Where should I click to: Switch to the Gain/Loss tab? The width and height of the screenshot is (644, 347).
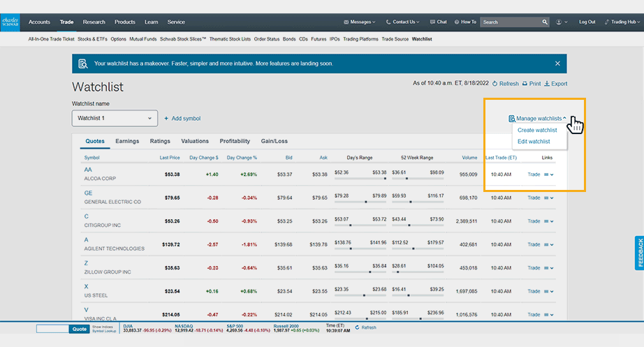[275, 141]
